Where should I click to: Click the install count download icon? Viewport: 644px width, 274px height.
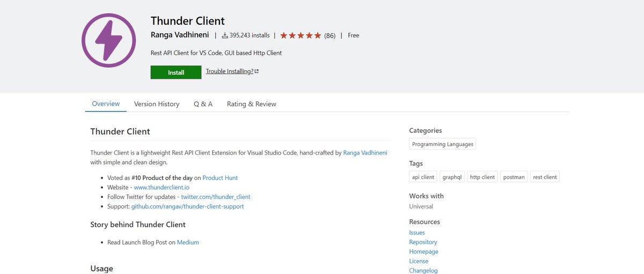[x=225, y=35]
